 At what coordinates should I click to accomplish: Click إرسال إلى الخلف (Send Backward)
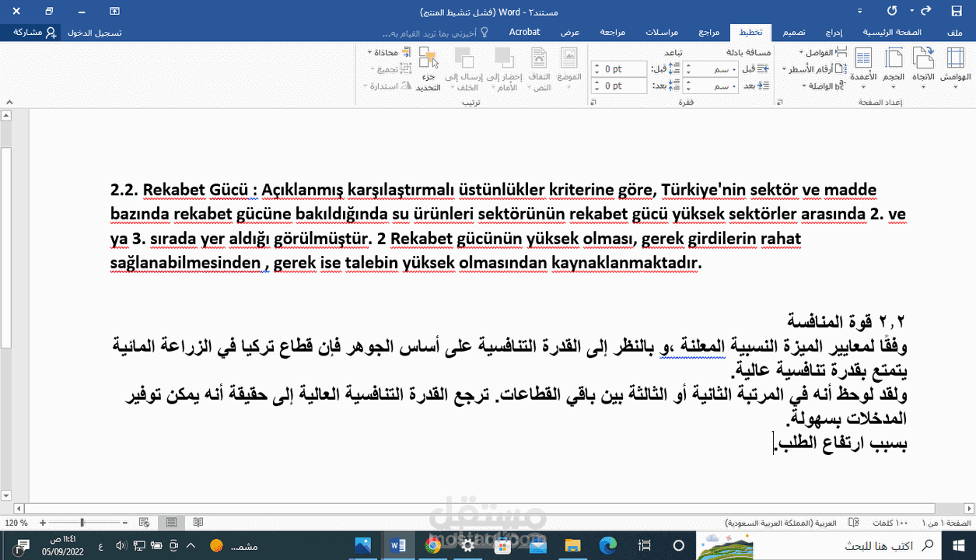pyautogui.click(x=464, y=68)
